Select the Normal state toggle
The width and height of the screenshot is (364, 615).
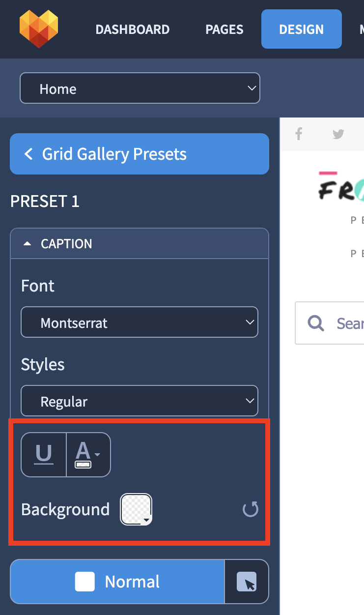[x=117, y=582]
